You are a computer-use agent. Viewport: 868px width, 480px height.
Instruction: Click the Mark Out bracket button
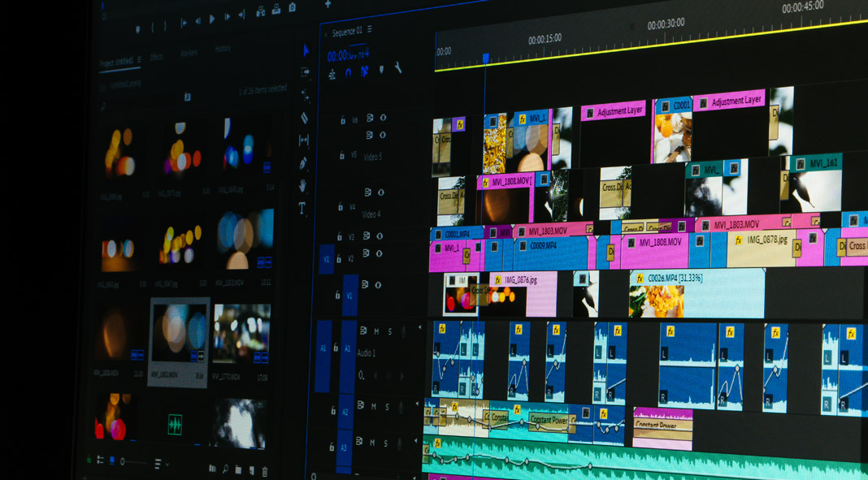pos(167,25)
